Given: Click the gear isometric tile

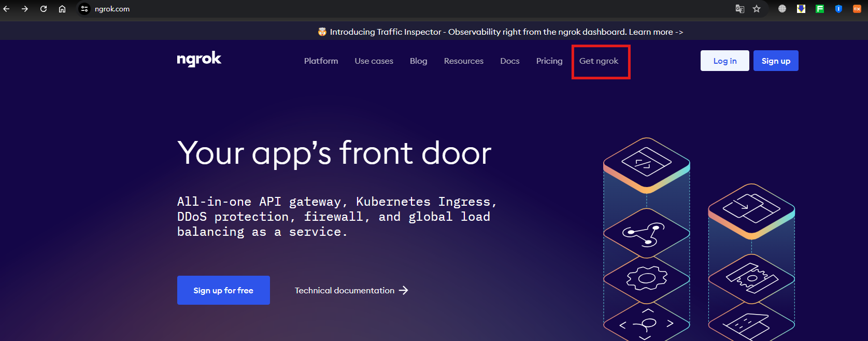Looking at the screenshot, I should click(647, 279).
